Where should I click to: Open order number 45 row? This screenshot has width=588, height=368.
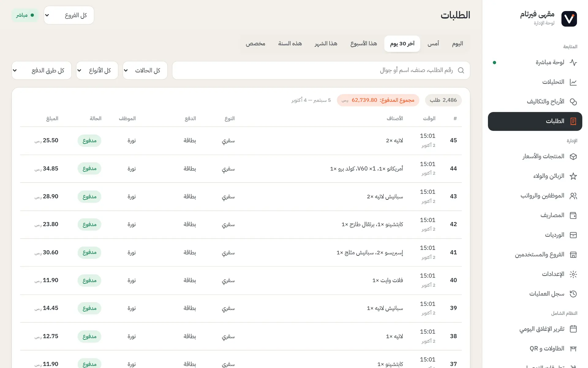(241, 141)
